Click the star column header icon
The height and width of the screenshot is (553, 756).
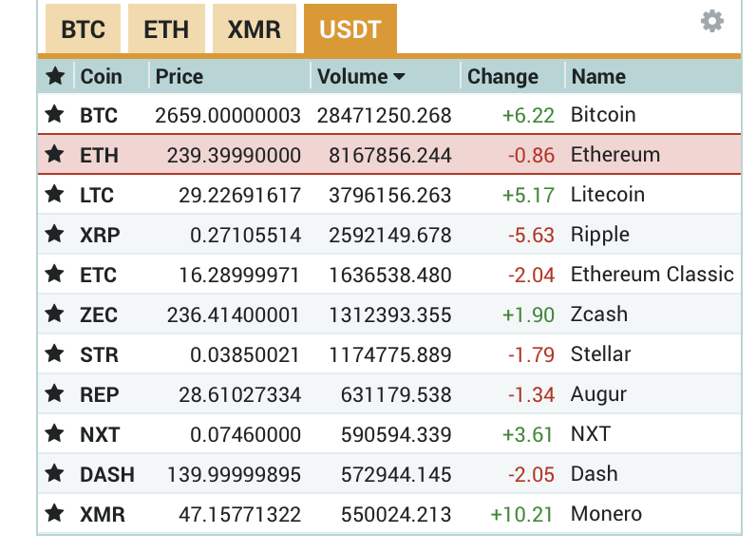pos(55,76)
